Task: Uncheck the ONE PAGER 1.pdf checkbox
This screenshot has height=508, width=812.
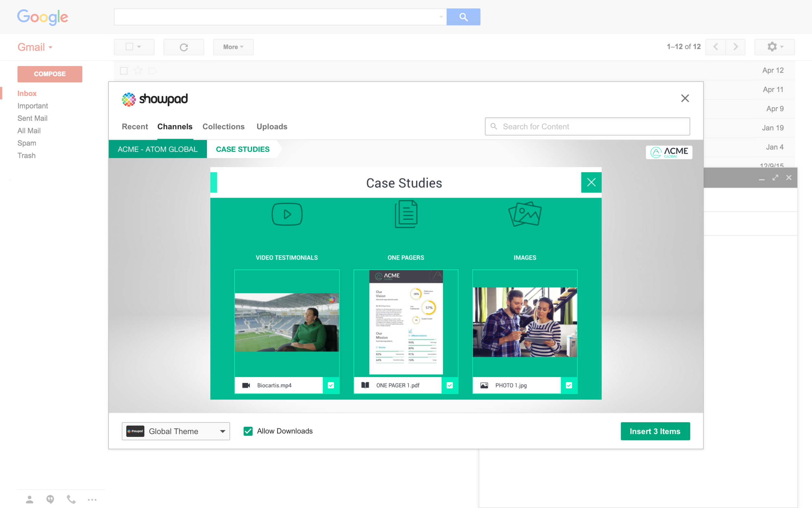Action: 450,385
